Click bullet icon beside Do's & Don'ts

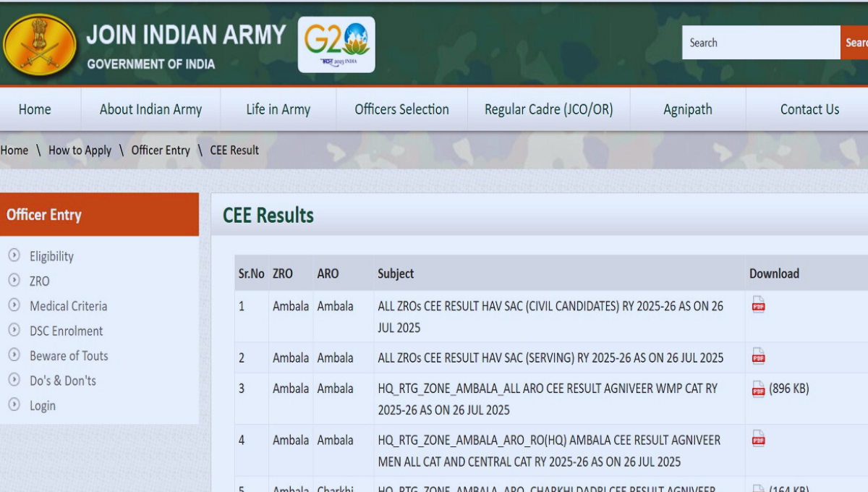(x=14, y=380)
